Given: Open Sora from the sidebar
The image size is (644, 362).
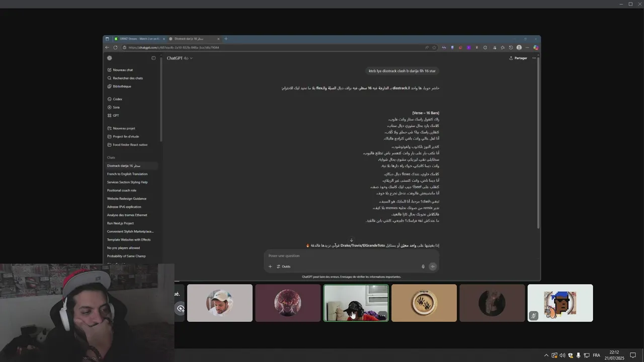Looking at the screenshot, I should [114, 107].
